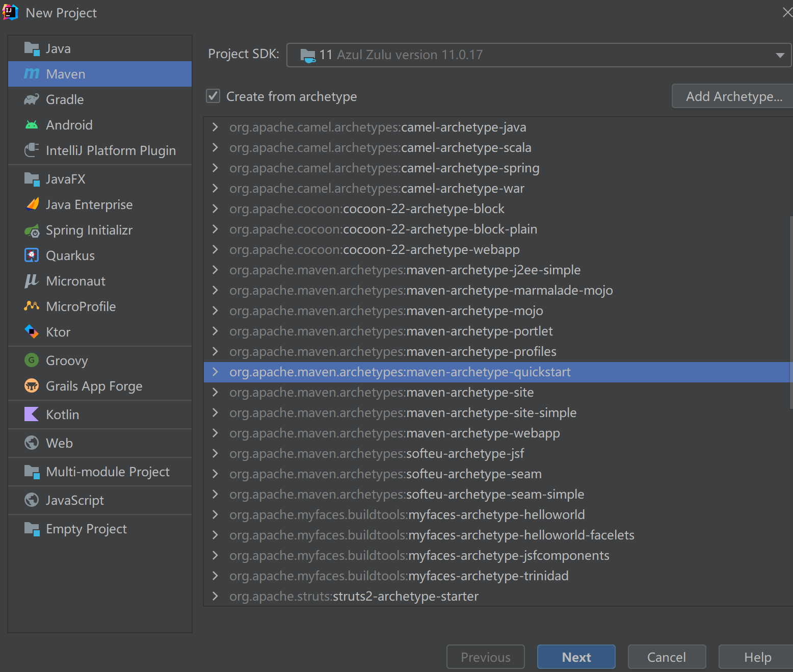Click the Multi-module Project folder icon
The image size is (793, 672).
[x=32, y=472]
